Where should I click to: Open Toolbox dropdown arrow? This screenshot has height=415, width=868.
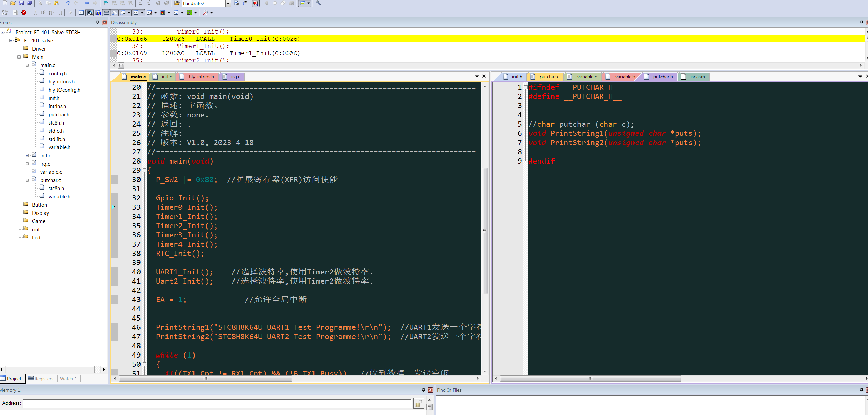click(212, 13)
